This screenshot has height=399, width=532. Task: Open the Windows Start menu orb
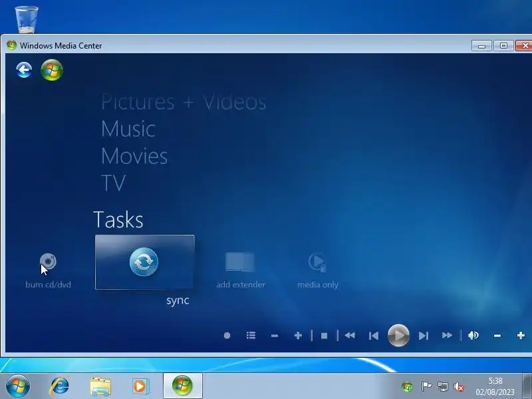click(17, 386)
